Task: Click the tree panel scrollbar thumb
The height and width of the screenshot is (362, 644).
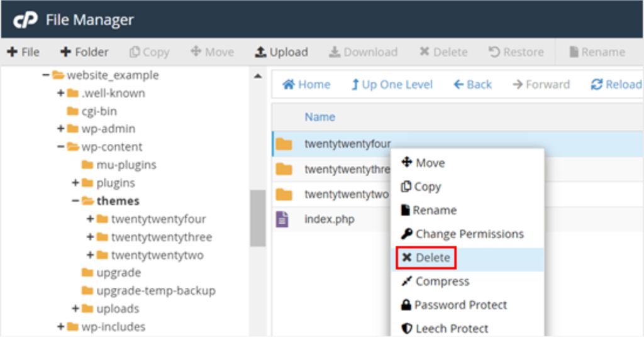Action: (258, 218)
